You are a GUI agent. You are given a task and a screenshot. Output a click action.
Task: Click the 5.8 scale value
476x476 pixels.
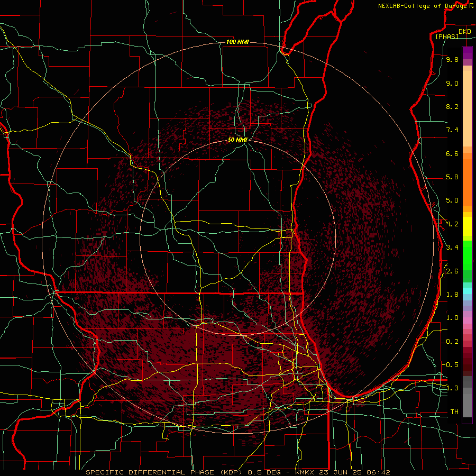[452, 177]
